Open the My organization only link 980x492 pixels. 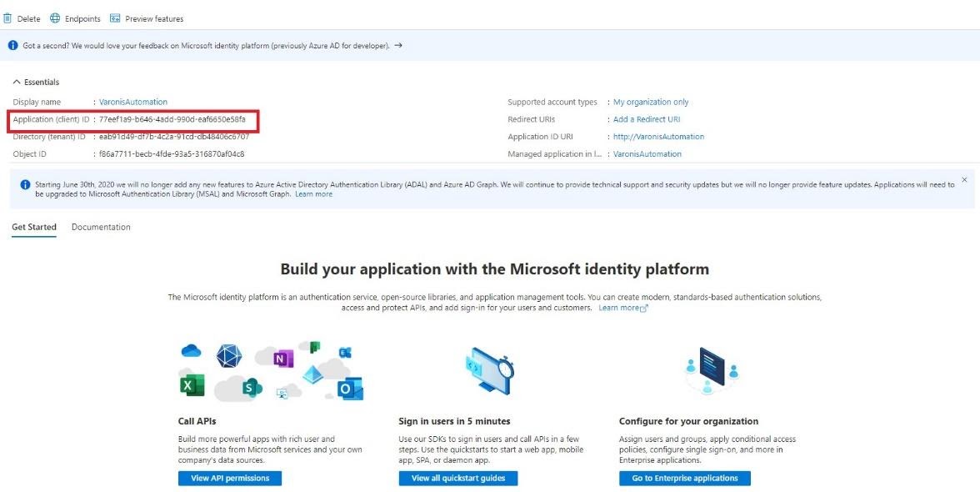[651, 102]
